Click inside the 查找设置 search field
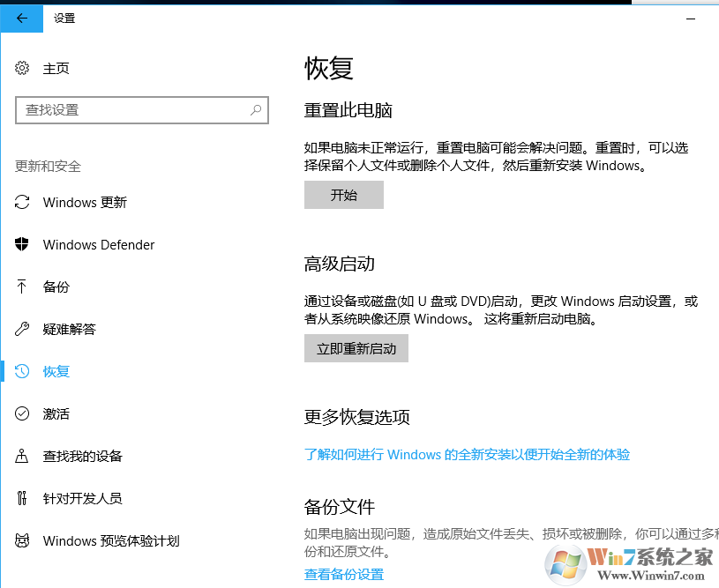The image size is (719, 588). click(132, 109)
